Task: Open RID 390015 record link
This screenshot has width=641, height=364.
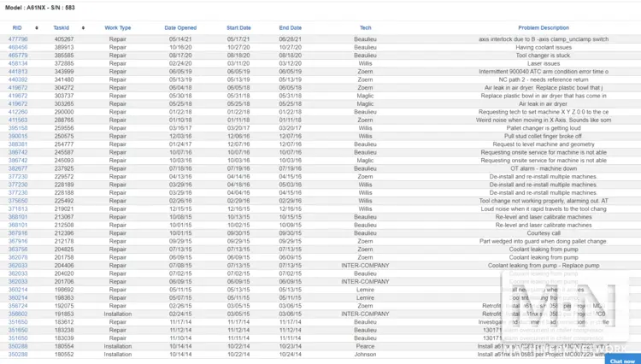Action: click(18, 136)
